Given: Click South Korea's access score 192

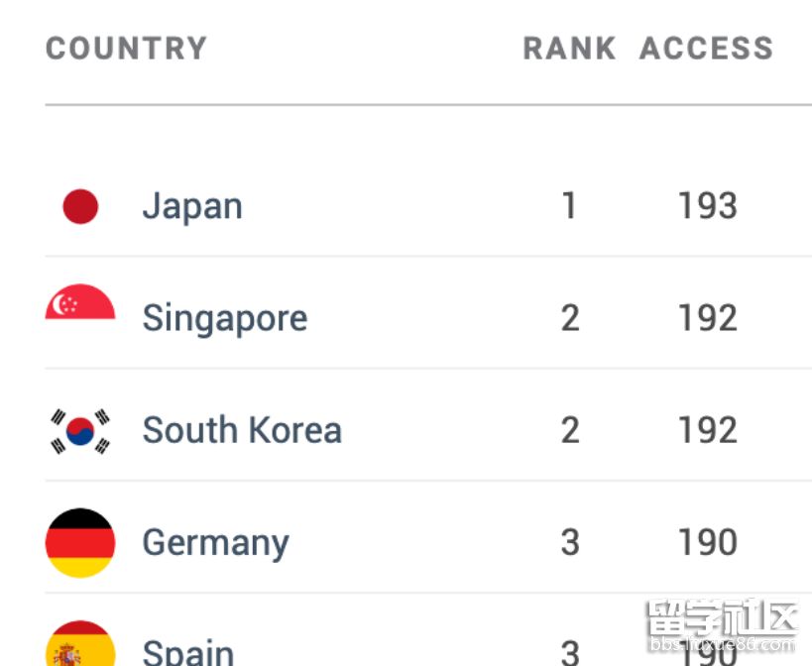Looking at the screenshot, I should pyautogui.click(x=708, y=430).
